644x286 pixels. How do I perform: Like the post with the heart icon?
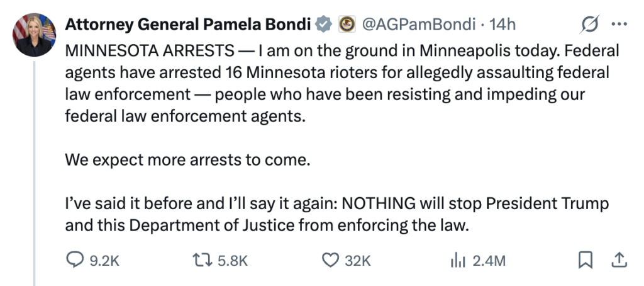(330, 260)
